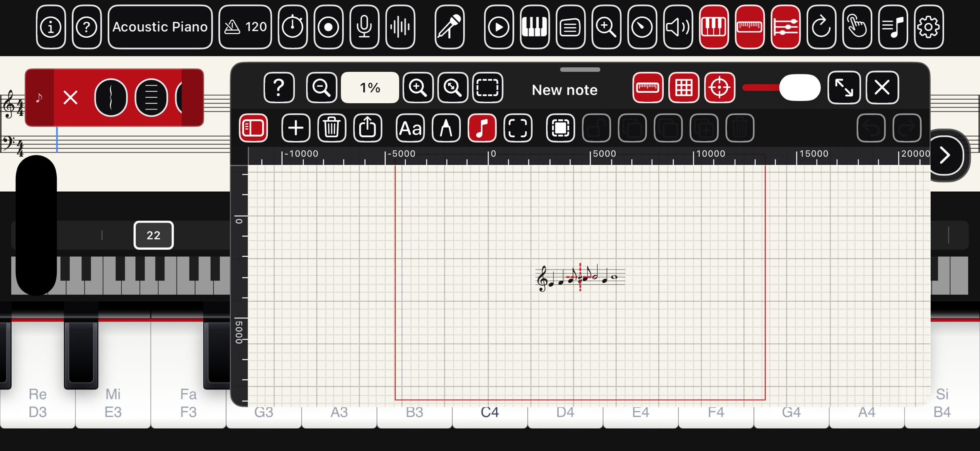Click the zoom out magnifier in note panel
This screenshot has width=980, height=451.
[x=322, y=88]
